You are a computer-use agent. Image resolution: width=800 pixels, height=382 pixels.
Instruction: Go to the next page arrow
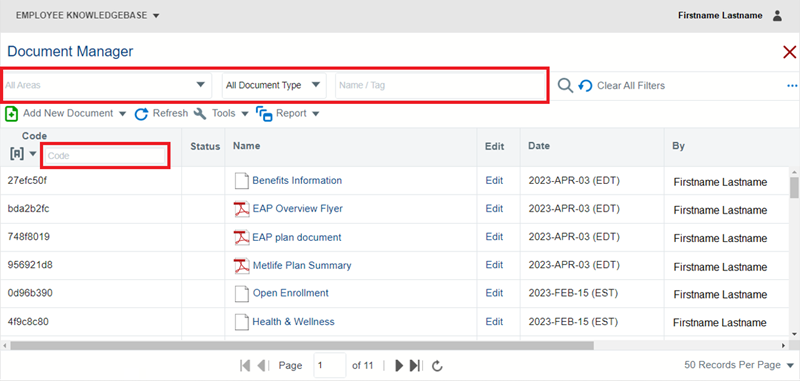tap(399, 365)
